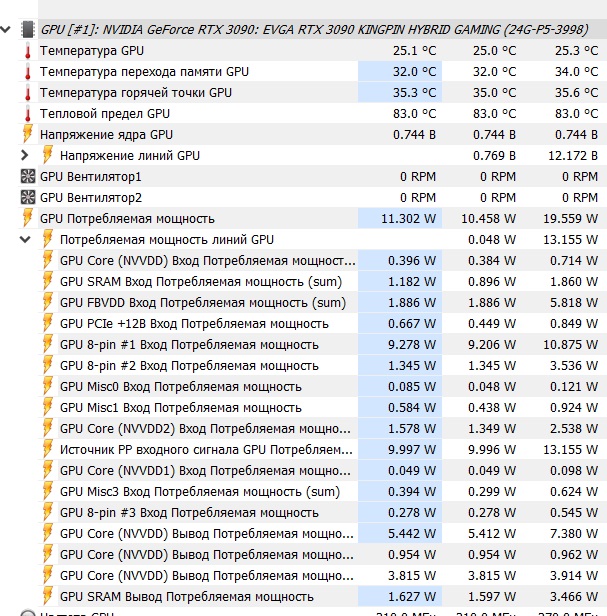Viewport: 607px width, 616px height.
Task: Click lightning icon for GPU Misc3 row
Action: click(48, 491)
